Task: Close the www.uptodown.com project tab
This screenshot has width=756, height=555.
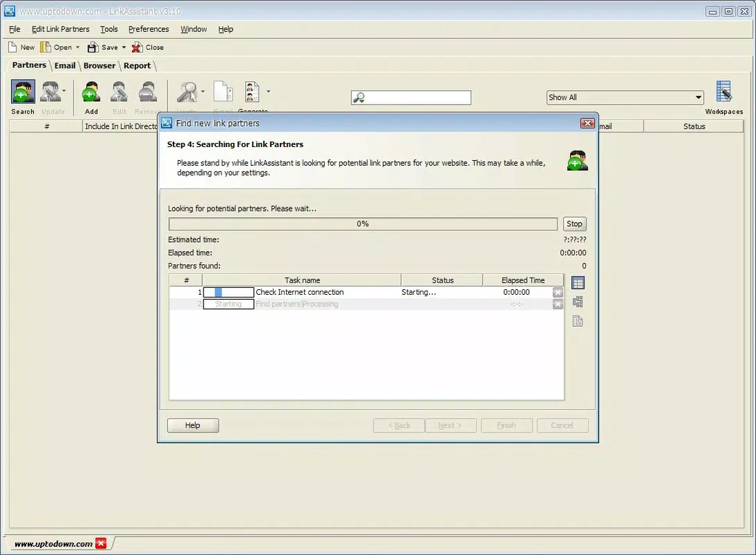Action: (101, 543)
